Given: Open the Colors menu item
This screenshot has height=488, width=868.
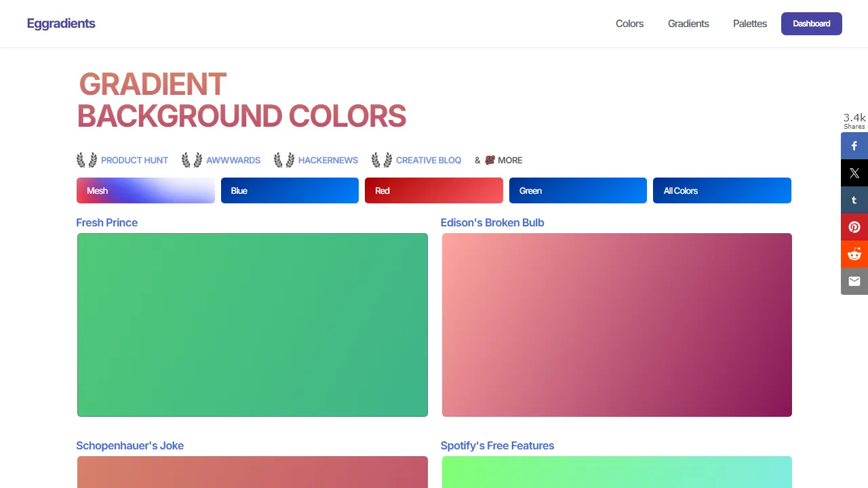Looking at the screenshot, I should [629, 24].
